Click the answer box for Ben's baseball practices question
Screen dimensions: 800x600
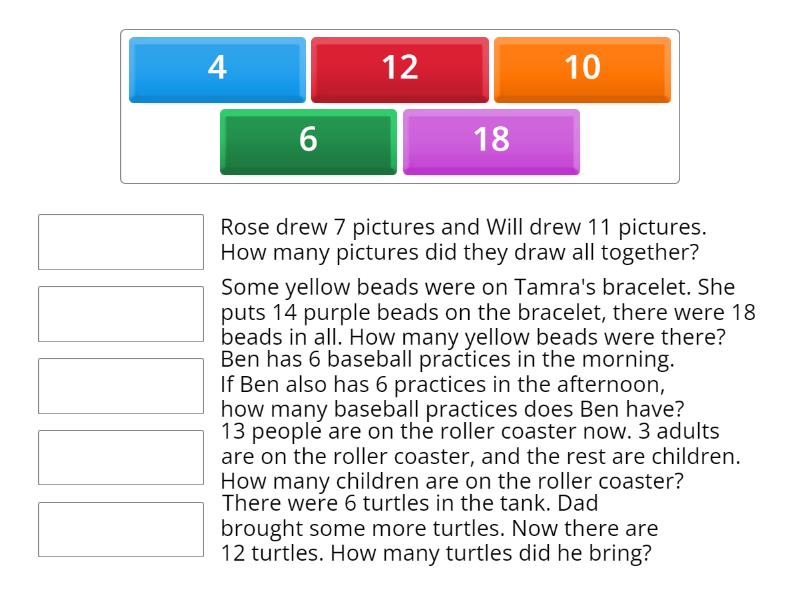coord(119,385)
